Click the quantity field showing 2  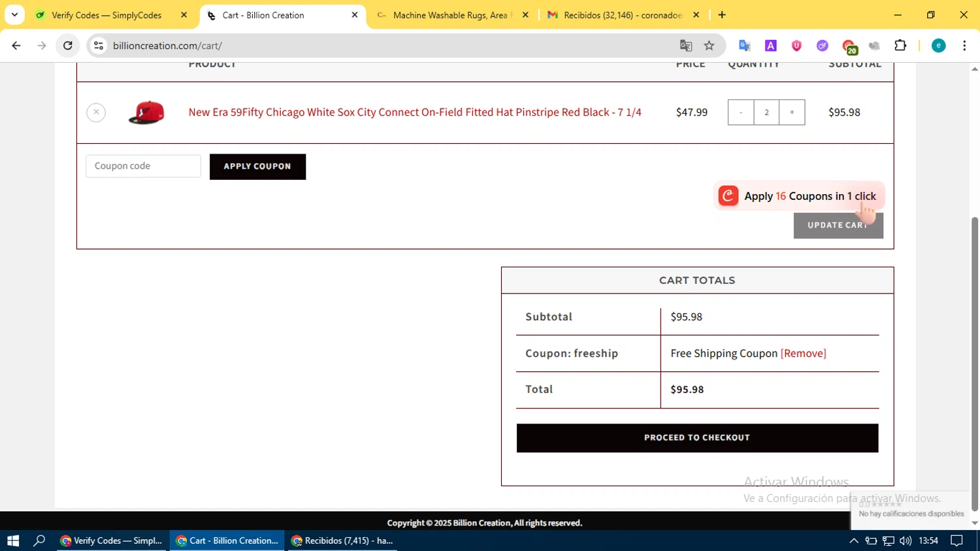pyautogui.click(x=766, y=112)
